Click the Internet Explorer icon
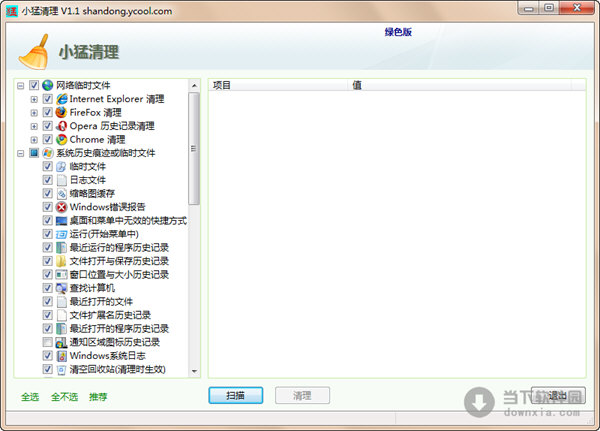This screenshot has height=431, width=600. click(61, 99)
